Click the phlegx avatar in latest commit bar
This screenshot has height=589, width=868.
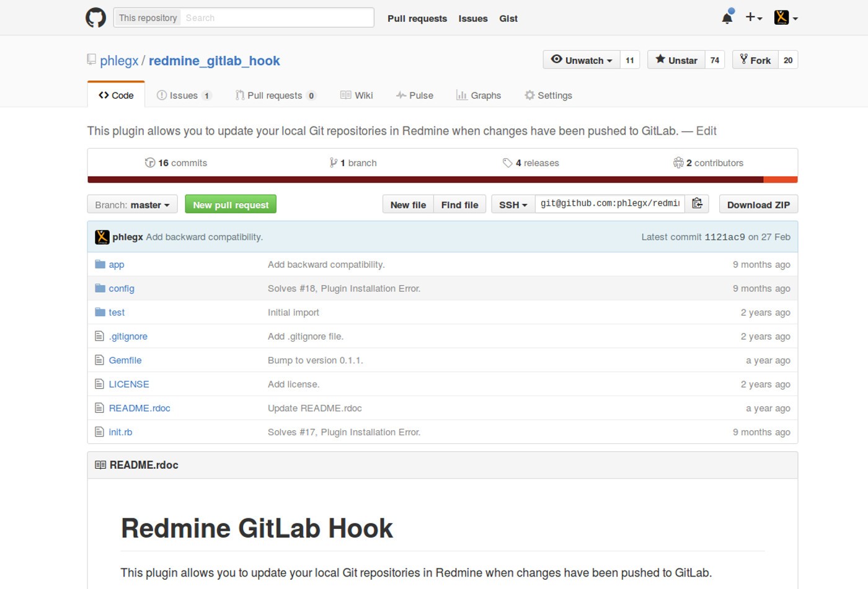tap(102, 237)
